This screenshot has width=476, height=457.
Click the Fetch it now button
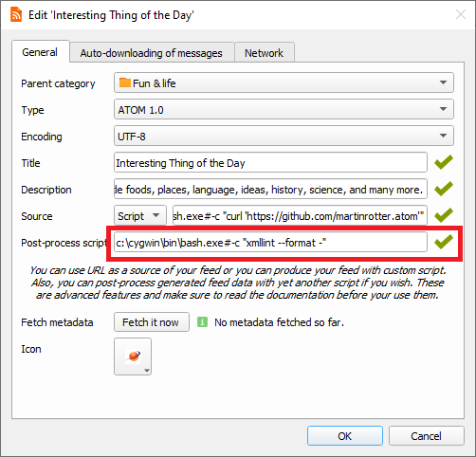pos(152,322)
